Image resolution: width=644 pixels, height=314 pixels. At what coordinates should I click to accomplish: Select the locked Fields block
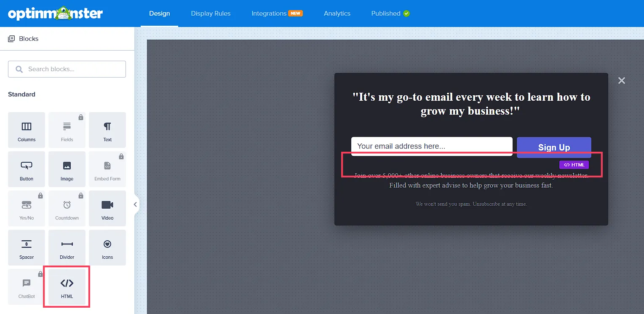(x=67, y=130)
